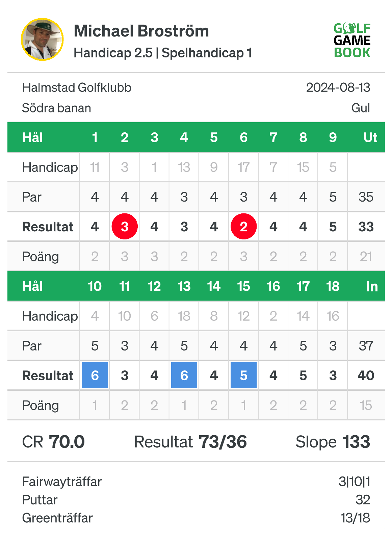Tap the blue bogey square on hole 15
The image size is (392, 545).
pos(244,375)
